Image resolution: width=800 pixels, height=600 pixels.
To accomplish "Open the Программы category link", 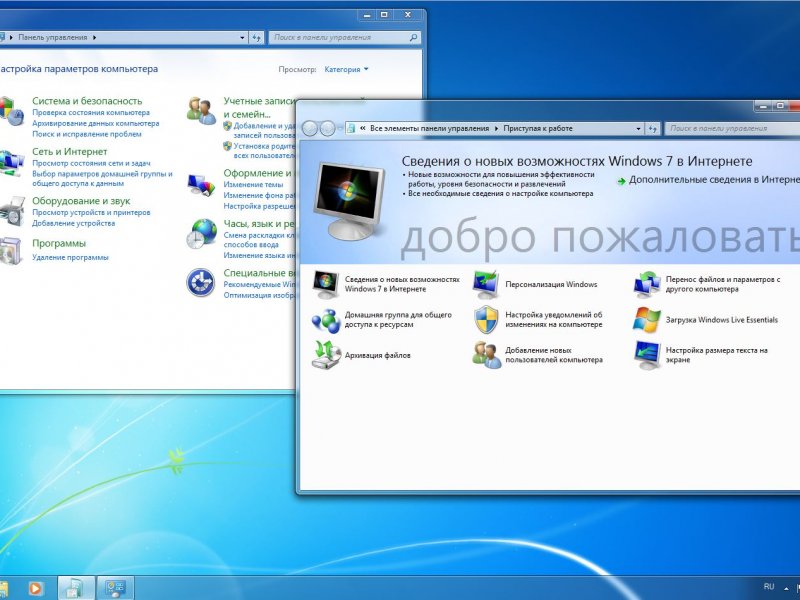I will click(59, 243).
